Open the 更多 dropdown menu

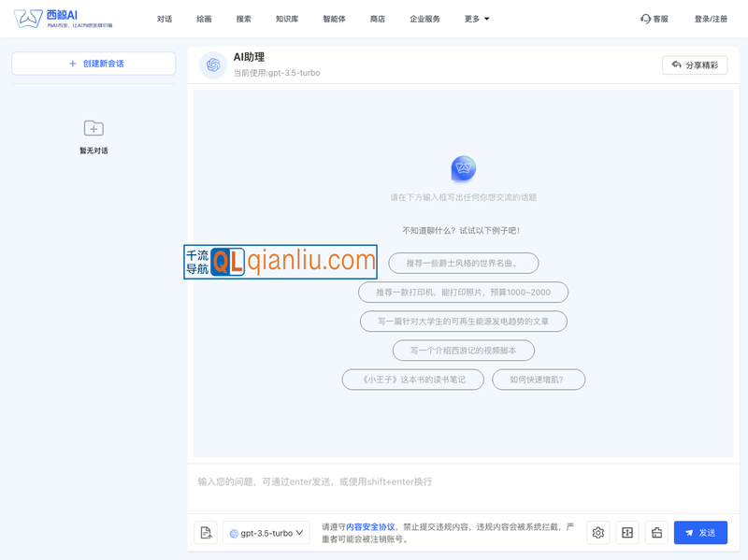click(477, 19)
